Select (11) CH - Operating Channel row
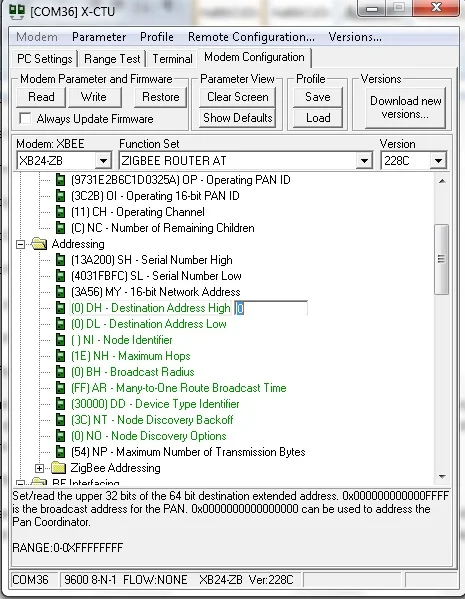The image size is (465, 599). [138, 212]
